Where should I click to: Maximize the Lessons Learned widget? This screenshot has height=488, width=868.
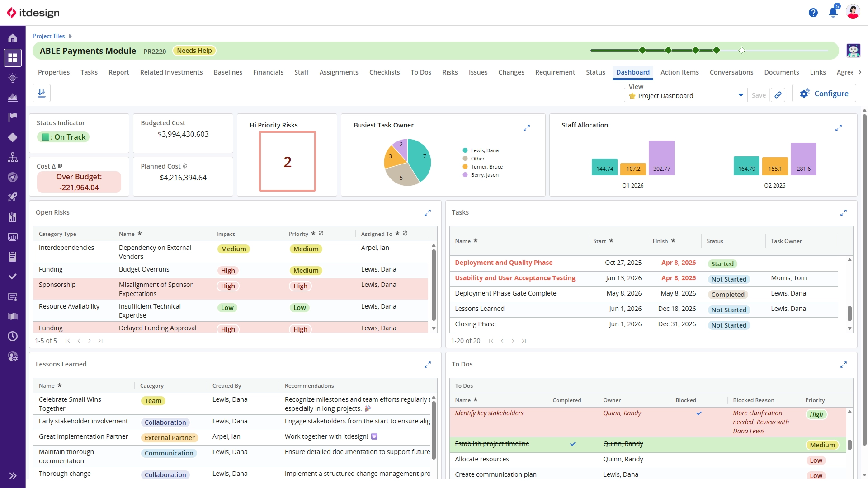(428, 365)
